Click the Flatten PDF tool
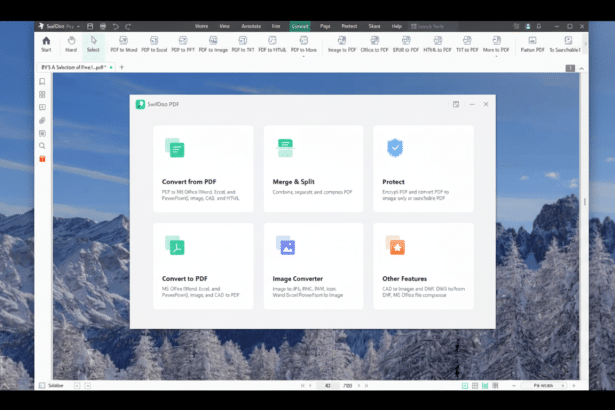Image resolution: width=615 pixels, height=410 pixels. tap(531, 43)
